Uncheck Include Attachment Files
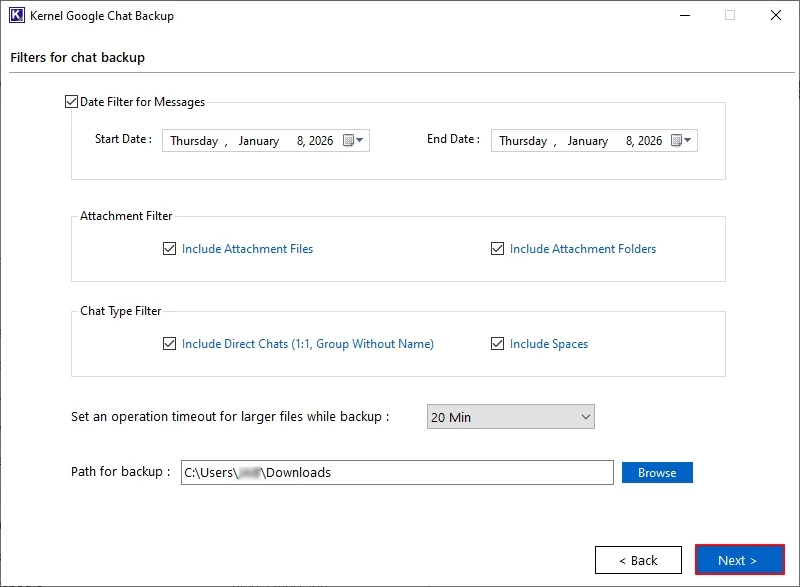 click(x=169, y=249)
